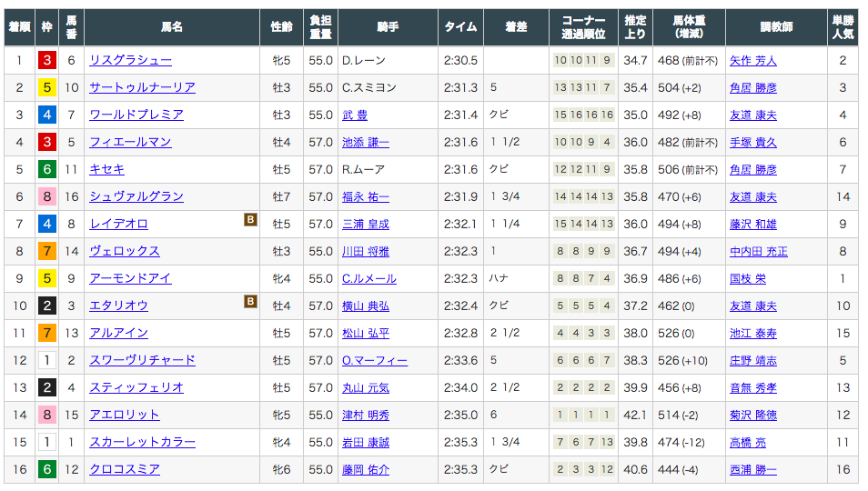Click pink frame badge 8 in シュヴァルグラン row

point(47,196)
